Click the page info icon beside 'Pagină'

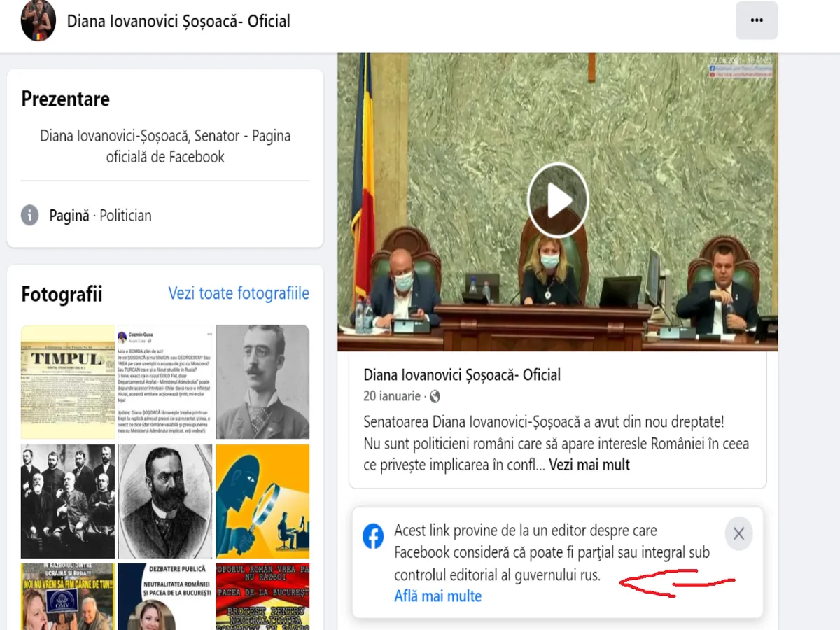click(30, 215)
